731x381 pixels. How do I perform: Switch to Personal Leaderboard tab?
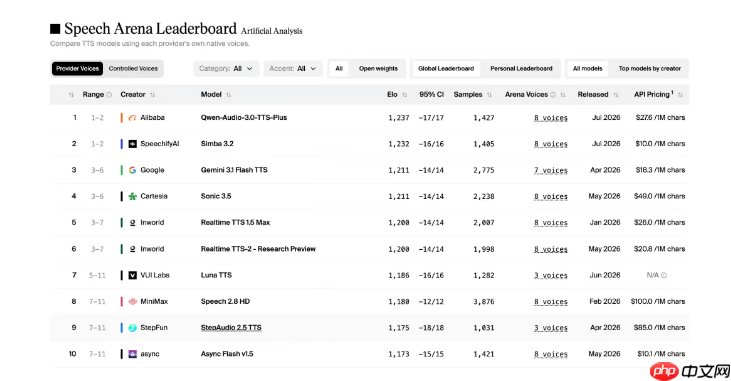coord(521,69)
